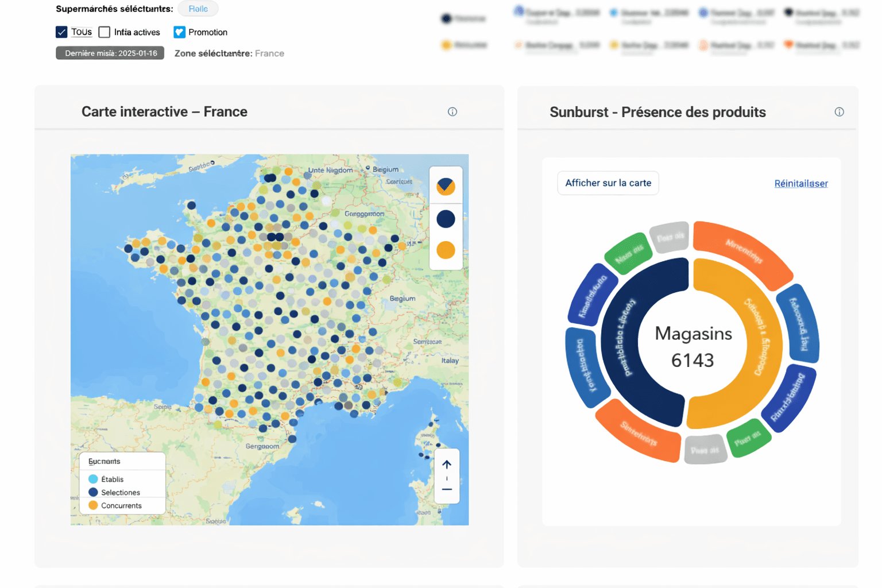
Task: Click the Afficher sur la carte button
Action: (x=608, y=183)
